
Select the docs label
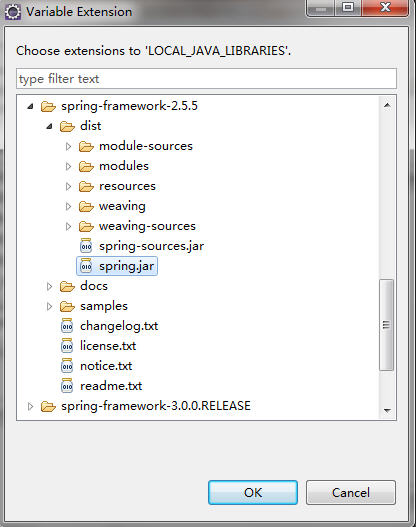pyautogui.click(x=94, y=286)
